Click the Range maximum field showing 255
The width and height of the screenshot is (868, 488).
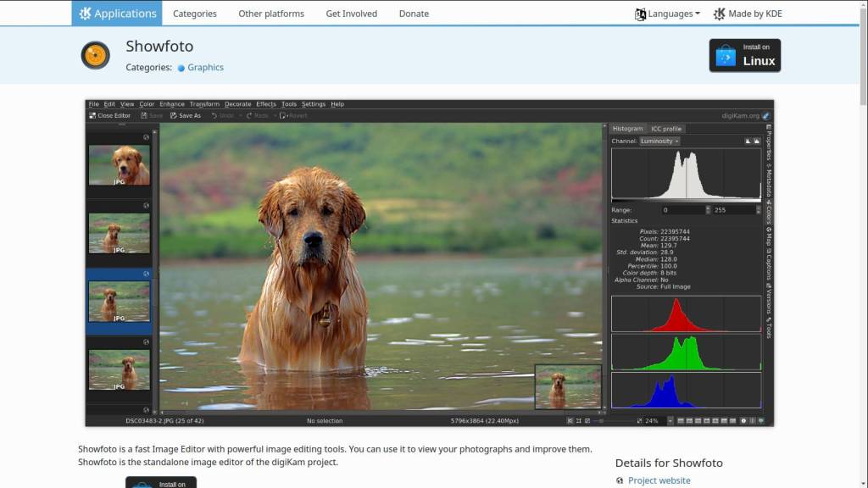(x=733, y=210)
